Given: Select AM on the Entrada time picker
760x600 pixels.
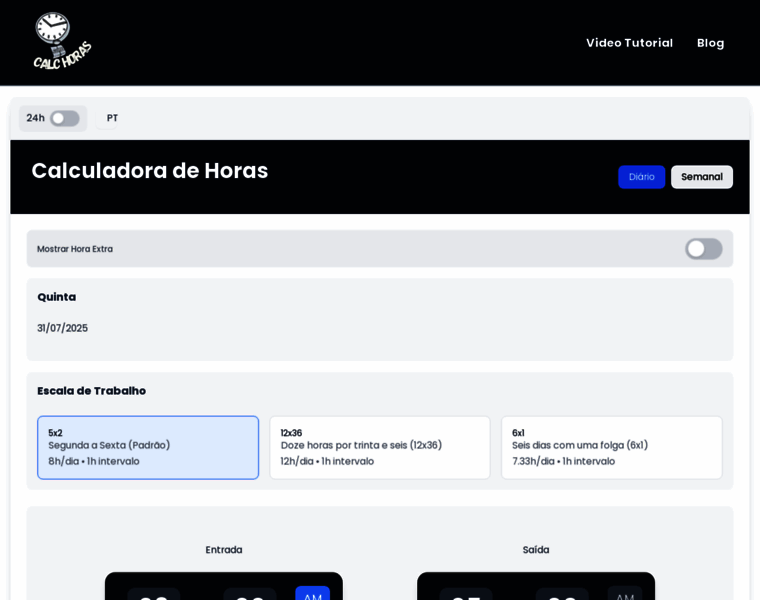Looking at the screenshot, I should (x=313, y=593).
